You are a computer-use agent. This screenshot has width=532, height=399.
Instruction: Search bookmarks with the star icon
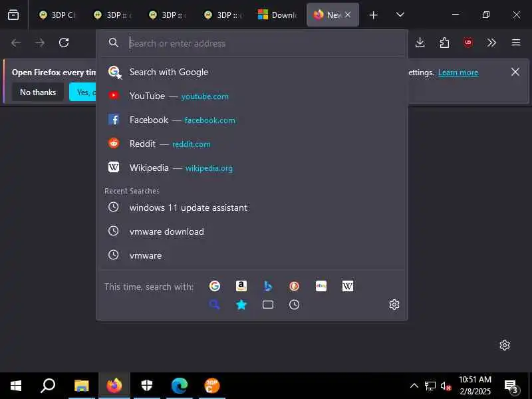pos(241,305)
